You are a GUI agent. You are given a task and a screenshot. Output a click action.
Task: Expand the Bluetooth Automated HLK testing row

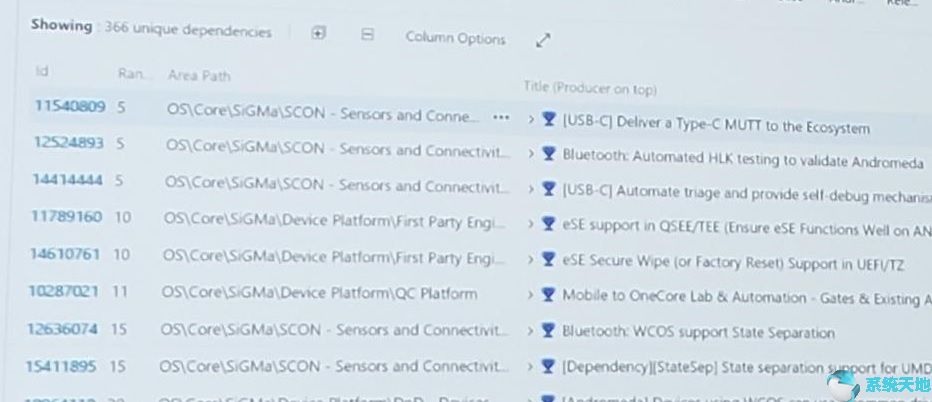click(x=531, y=154)
